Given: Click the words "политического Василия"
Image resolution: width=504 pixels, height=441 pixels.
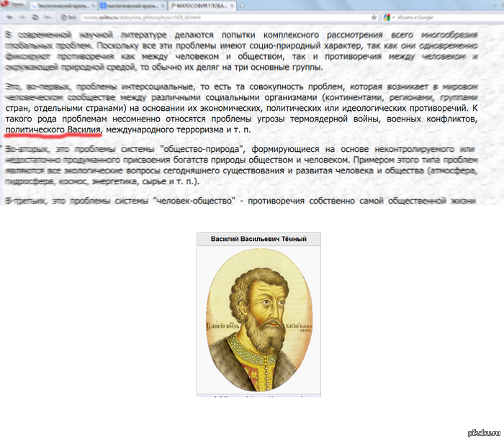Looking at the screenshot, I should click(x=53, y=129).
